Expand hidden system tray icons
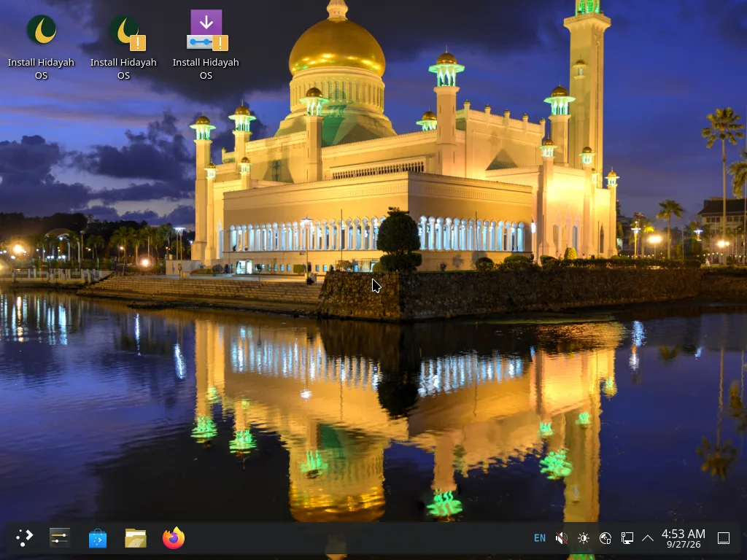The image size is (747, 560). (x=648, y=538)
